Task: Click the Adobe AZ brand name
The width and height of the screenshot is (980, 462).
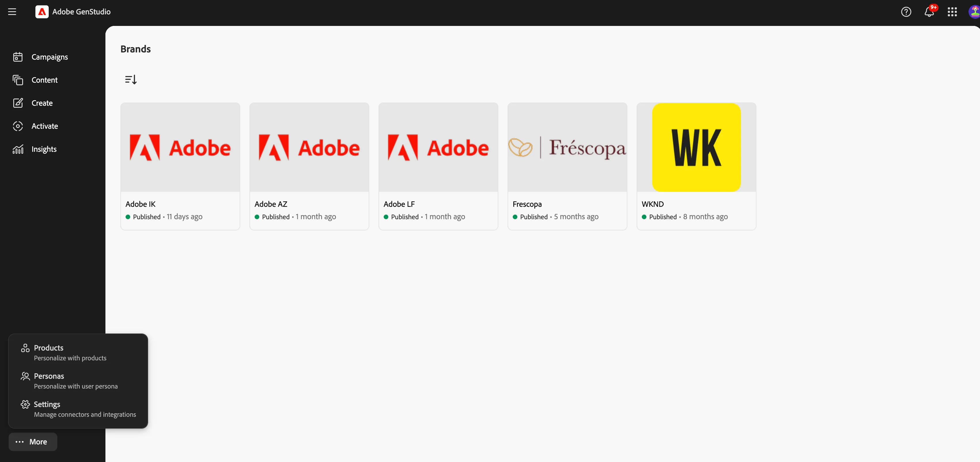Action: point(271,204)
